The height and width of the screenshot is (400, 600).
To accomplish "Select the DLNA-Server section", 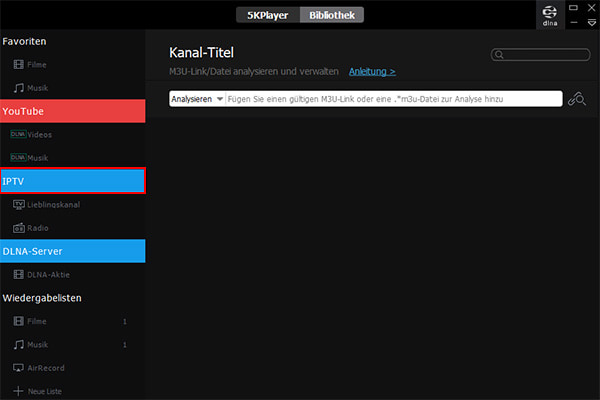I will point(73,251).
